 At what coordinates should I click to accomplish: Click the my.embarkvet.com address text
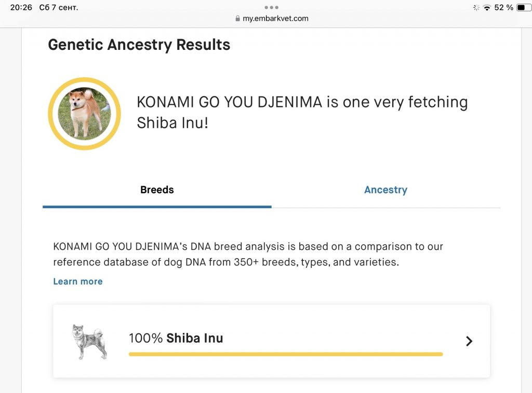275,19
